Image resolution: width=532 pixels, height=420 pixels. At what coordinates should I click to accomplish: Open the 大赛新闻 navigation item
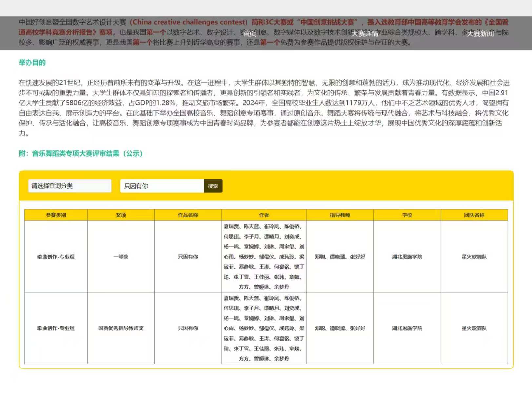click(480, 33)
